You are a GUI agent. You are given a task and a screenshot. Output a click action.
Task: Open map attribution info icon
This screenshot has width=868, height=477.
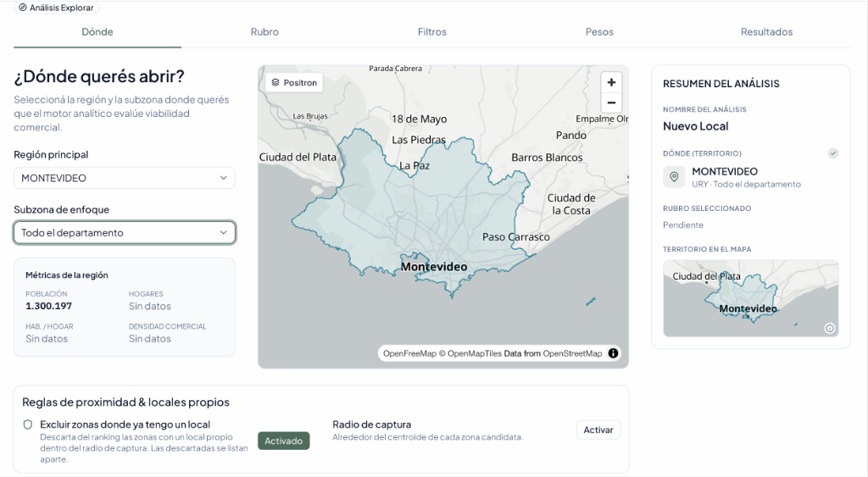614,353
